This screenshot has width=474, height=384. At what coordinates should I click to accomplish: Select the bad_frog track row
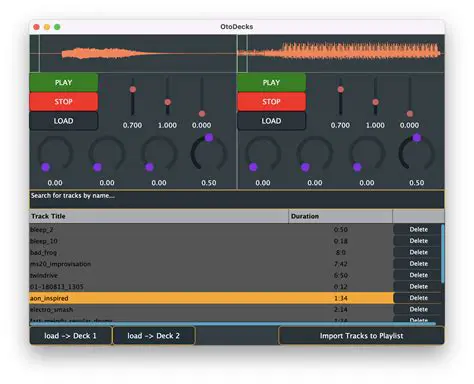(211, 252)
